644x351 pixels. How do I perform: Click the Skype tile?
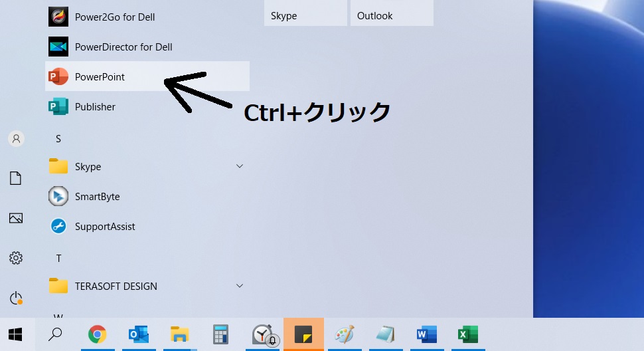point(305,13)
